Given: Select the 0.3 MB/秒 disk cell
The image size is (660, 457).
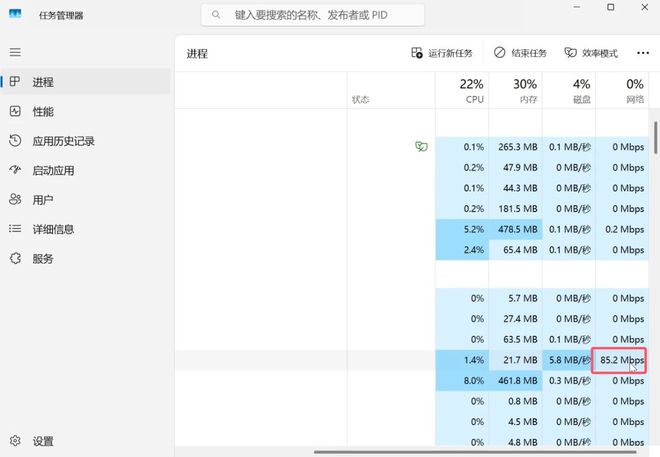Looking at the screenshot, I should coord(569,381).
